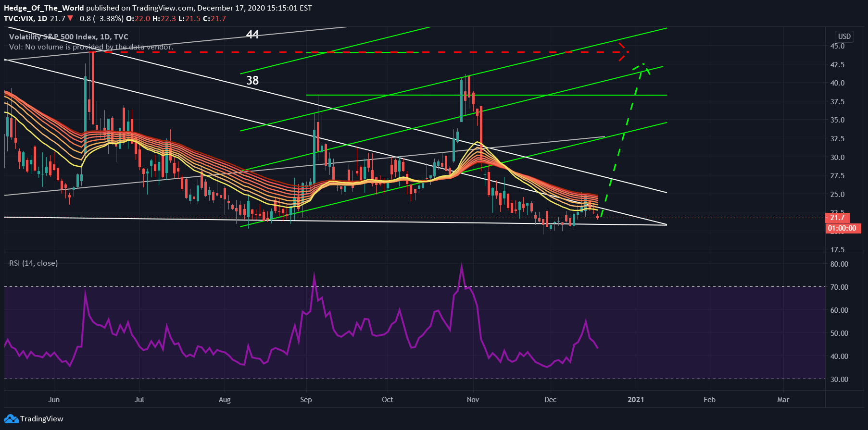This screenshot has width=868, height=430.
Task: Click the Vol no volume notice
Action: point(91,47)
